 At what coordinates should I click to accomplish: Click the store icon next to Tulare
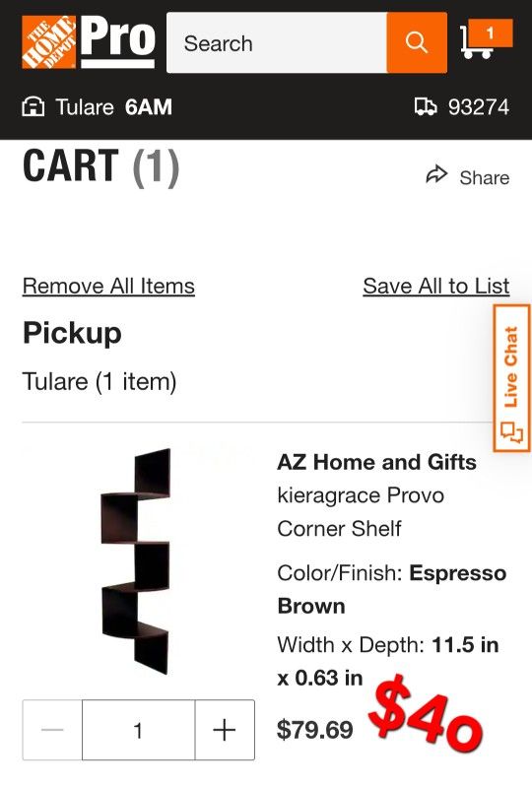[33, 106]
